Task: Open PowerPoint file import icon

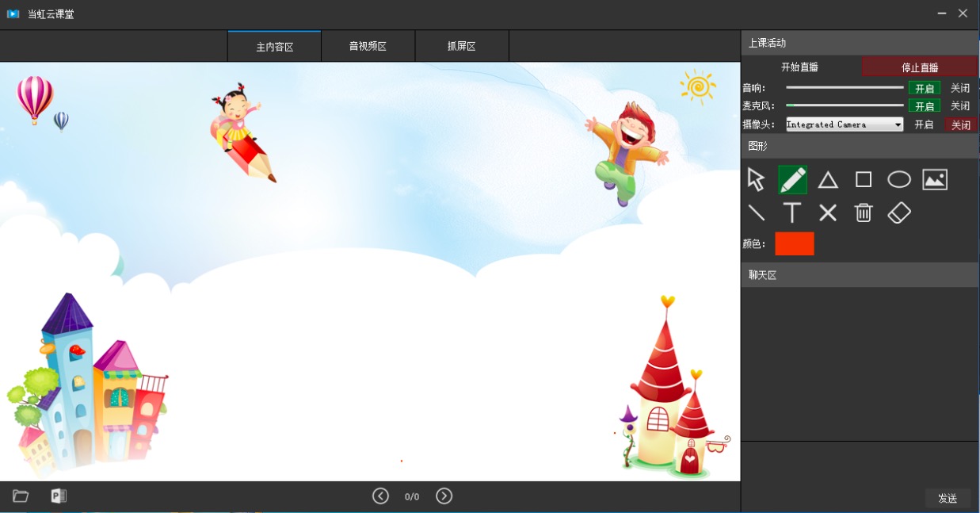Action: [x=59, y=496]
